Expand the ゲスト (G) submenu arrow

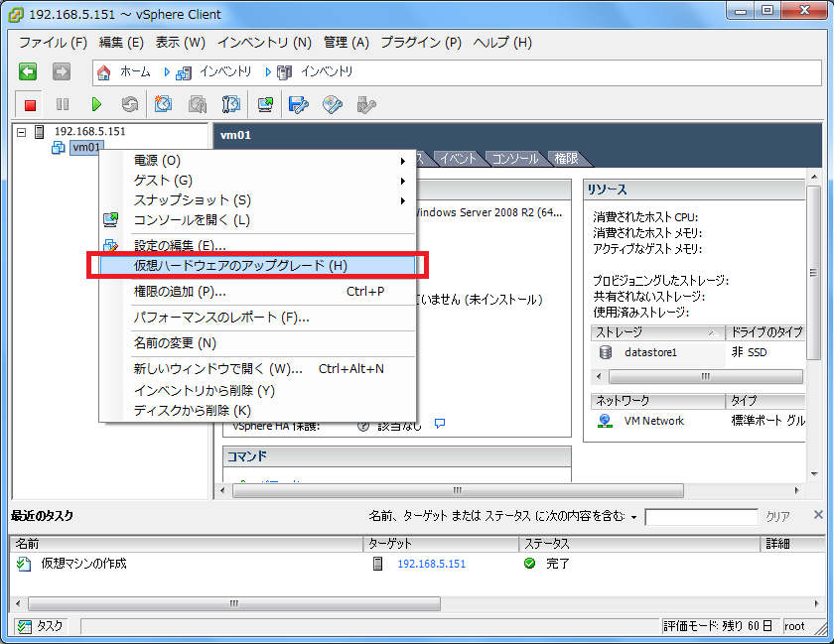(403, 181)
